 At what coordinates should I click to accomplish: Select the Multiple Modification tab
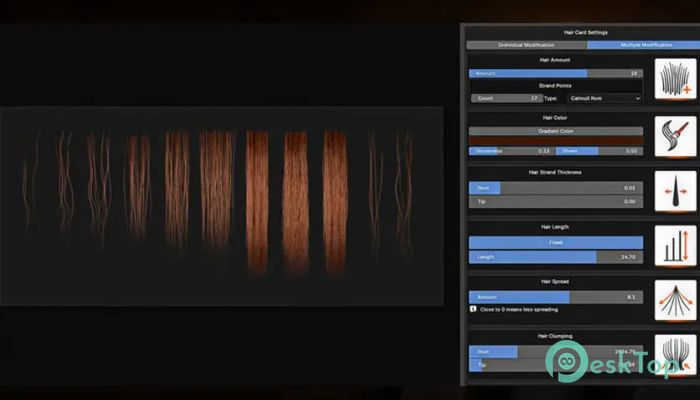click(643, 45)
